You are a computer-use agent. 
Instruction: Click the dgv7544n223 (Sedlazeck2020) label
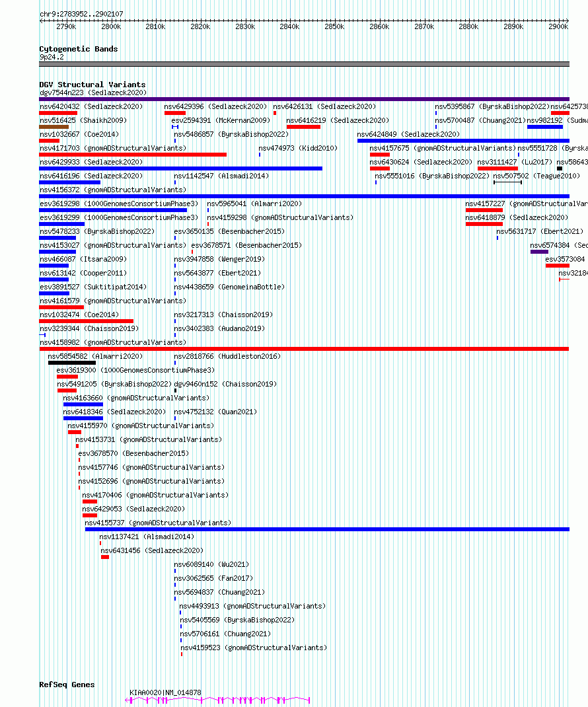point(93,93)
